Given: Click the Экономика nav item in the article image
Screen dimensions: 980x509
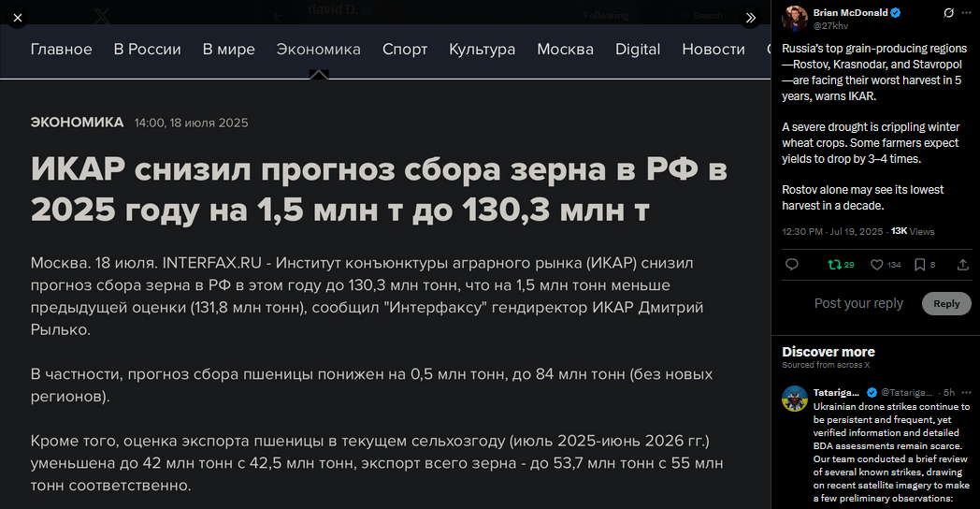Looking at the screenshot, I should click(319, 50).
